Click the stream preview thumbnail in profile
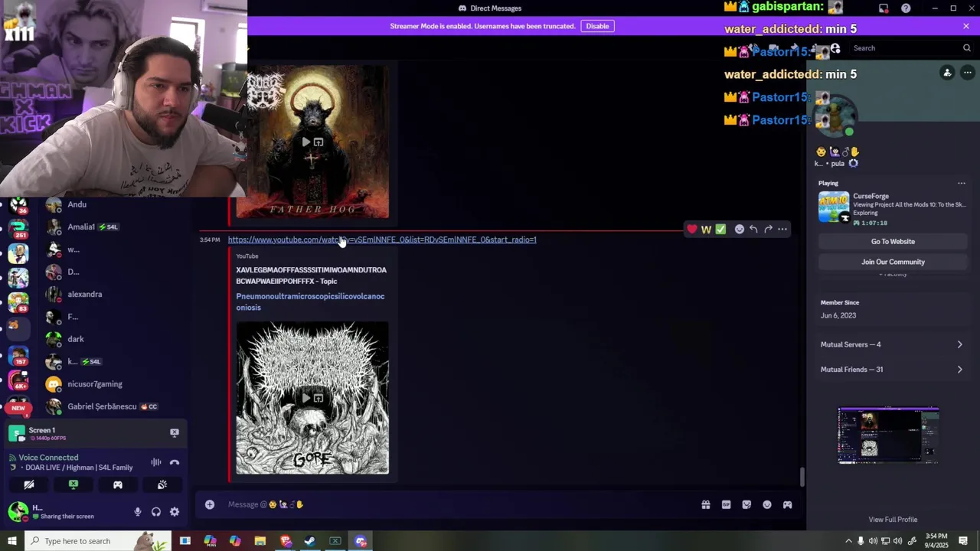The width and height of the screenshot is (980, 551). [888, 435]
